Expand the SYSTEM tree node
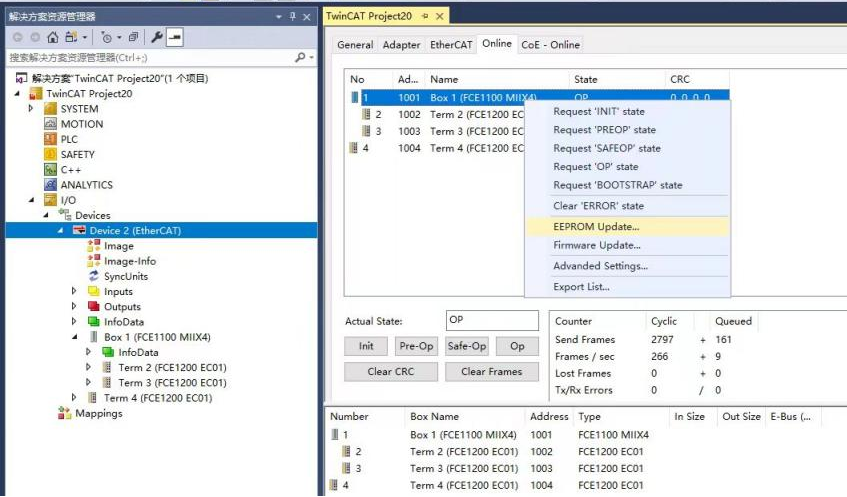The image size is (847, 497). (31, 109)
